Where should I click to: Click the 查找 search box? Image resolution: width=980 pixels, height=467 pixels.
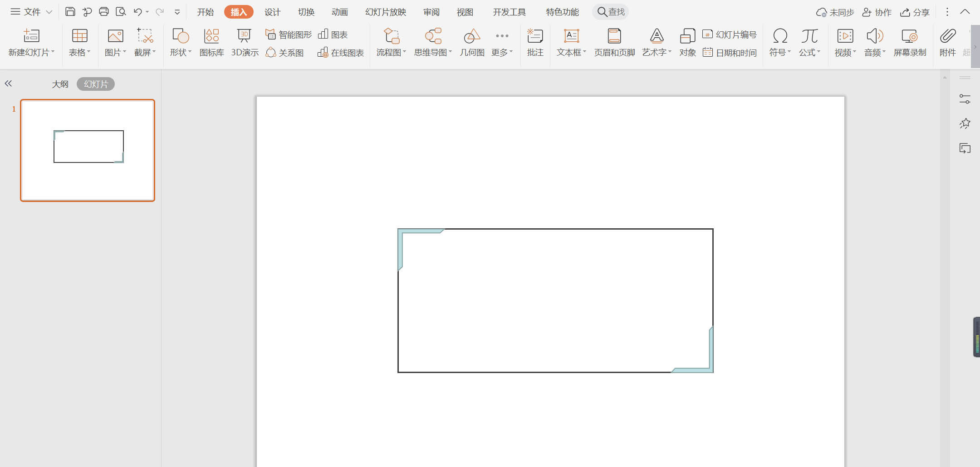(611, 12)
